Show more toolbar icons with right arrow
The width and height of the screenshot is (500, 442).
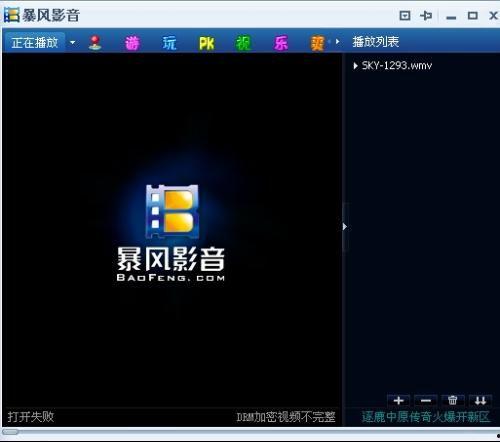point(337,42)
